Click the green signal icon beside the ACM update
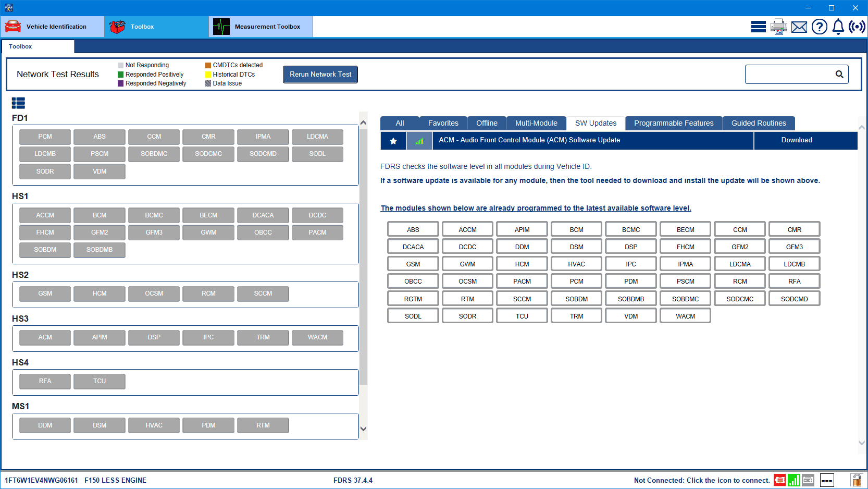Screen dimensions: 868x489 point(419,141)
